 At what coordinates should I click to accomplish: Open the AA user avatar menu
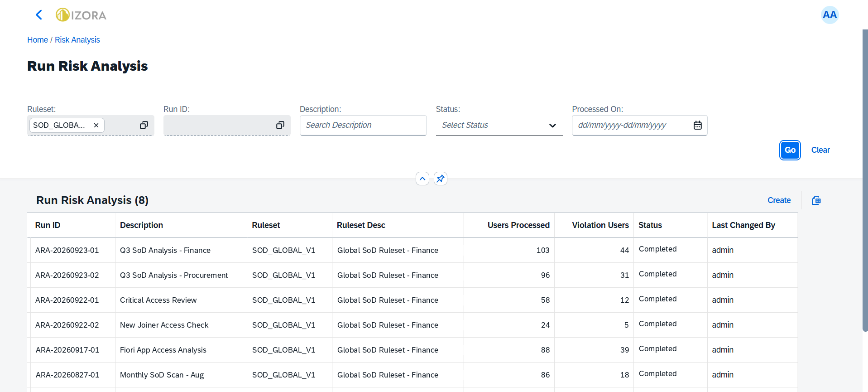(x=830, y=15)
